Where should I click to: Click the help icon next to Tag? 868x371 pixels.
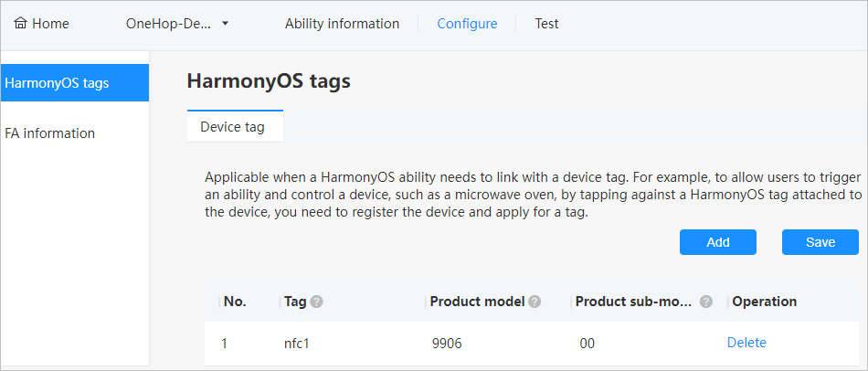click(317, 302)
